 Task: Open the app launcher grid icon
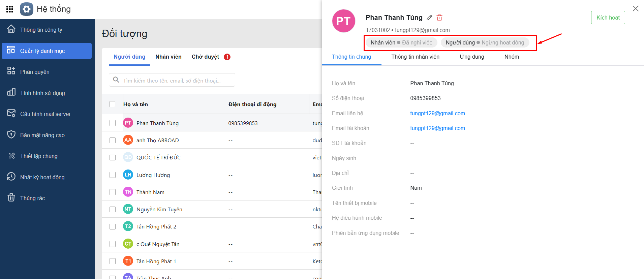pos(10,9)
